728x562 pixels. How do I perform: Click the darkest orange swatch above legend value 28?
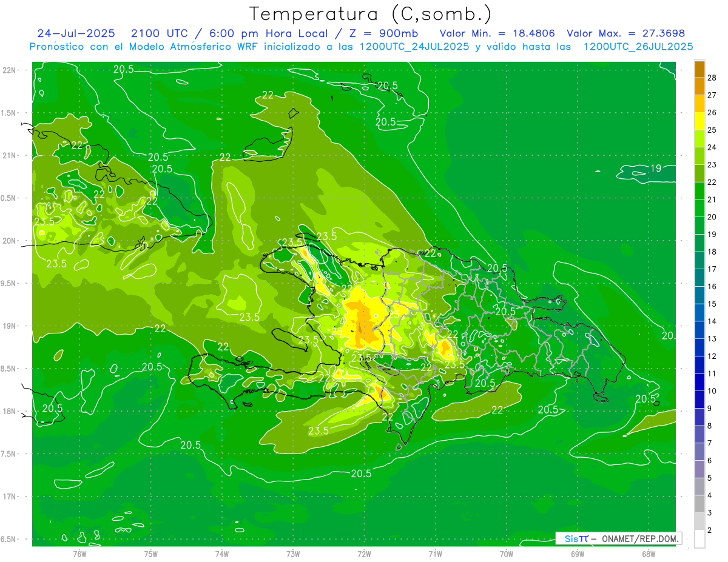[x=699, y=69]
